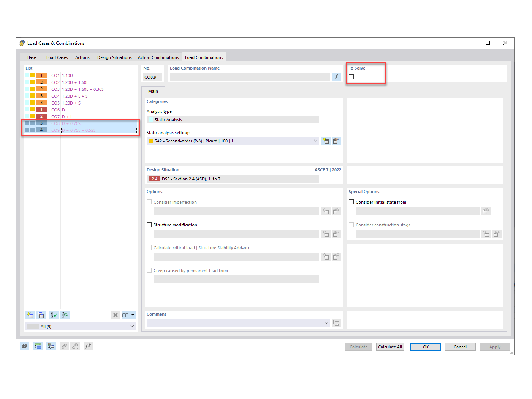Enable Creep caused by permanent load from

pyautogui.click(x=149, y=271)
